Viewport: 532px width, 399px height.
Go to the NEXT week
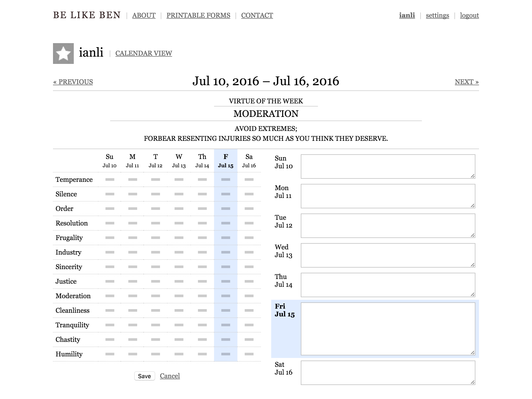pos(467,82)
